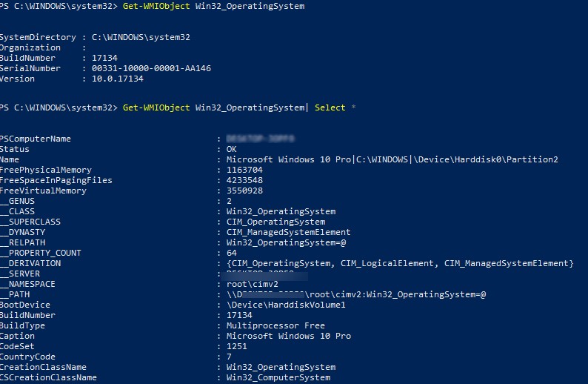Viewport: 588px width, 384px height.
Task: Click the SerialNumber value 00331-10000-00001-AA146
Action: tap(151, 68)
